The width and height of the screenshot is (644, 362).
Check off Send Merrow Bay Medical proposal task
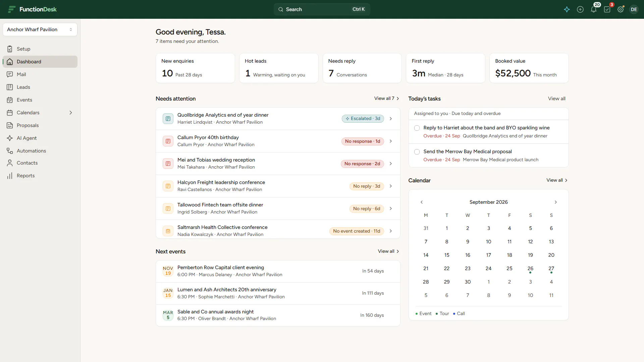tap(417, 152)
